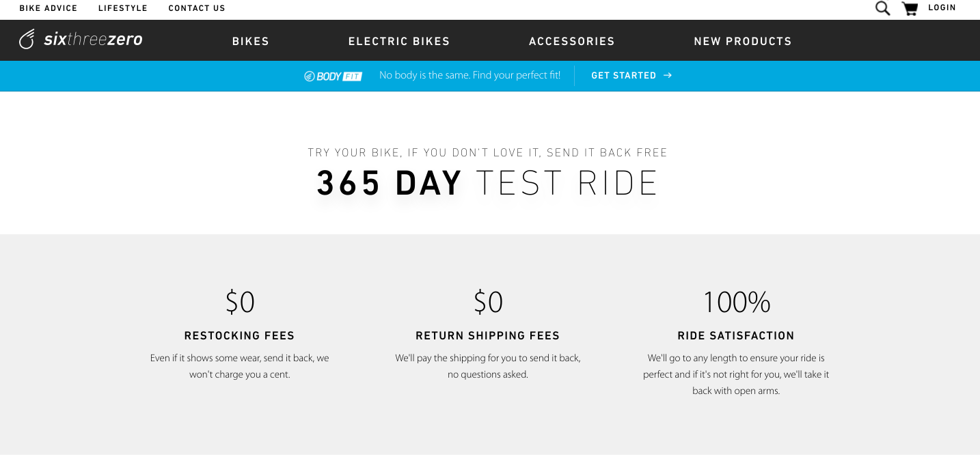Click the arrow beside Get Started
980x476 pixels.
click(668, 76)
